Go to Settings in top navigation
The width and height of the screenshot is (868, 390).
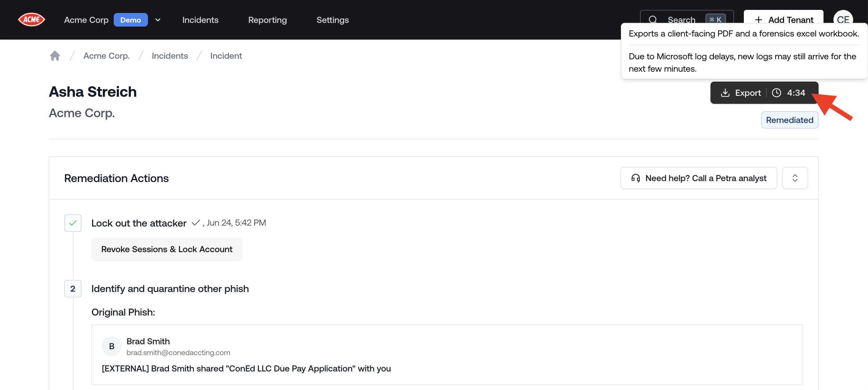(332, 20)
